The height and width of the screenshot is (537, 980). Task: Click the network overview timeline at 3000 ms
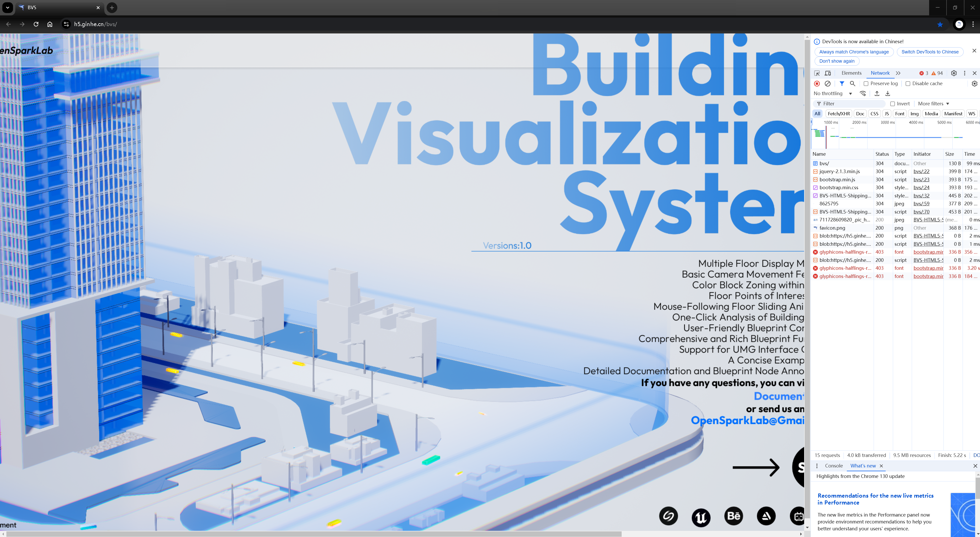click(x=887, y=122)
